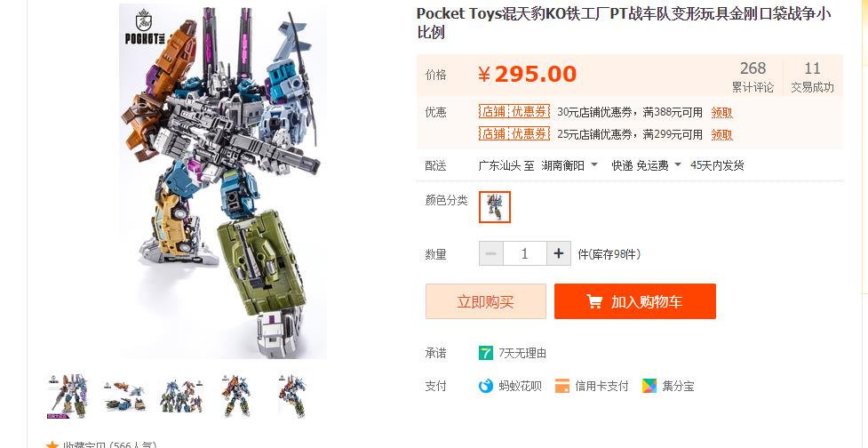Select the color category option thumbnail
The width and height of the screenshot is (868, 448).
pyautogui.click(x=495, y=207)
